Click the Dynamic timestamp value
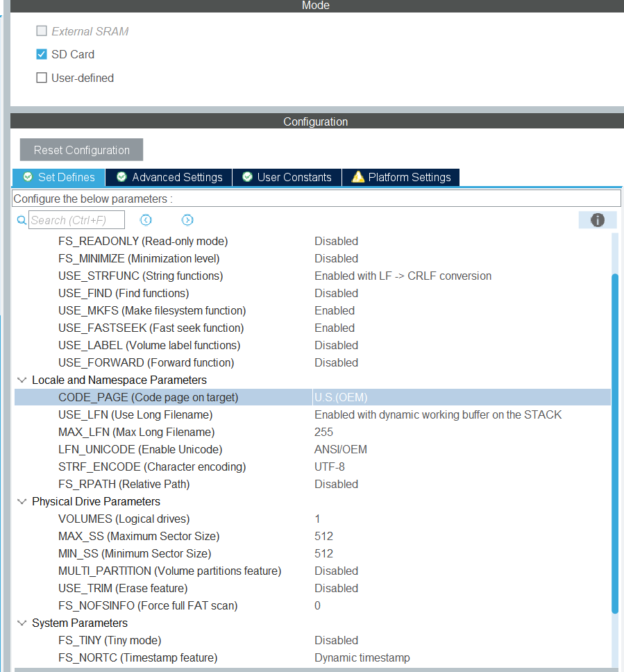624x672 pixels. click(362, 658)
